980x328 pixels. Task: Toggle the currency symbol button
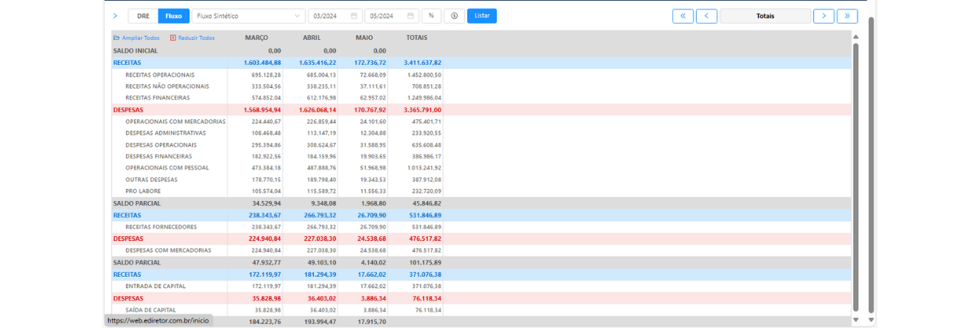pos(454,15)
